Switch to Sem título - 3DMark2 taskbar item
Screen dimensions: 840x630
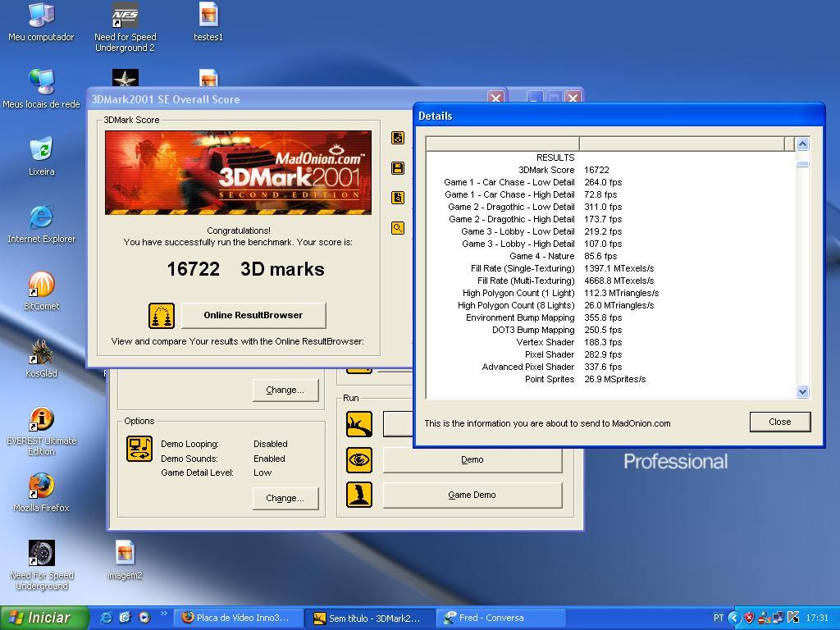370,618
